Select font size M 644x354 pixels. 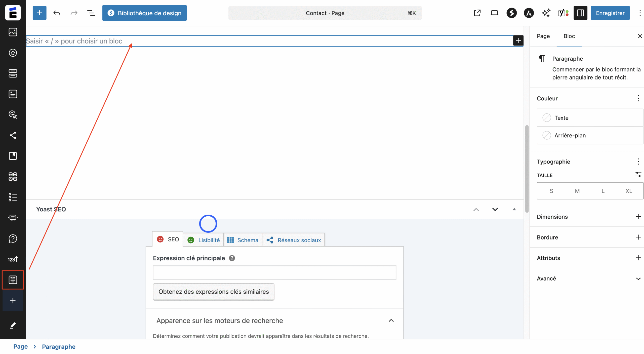(577, 191)
